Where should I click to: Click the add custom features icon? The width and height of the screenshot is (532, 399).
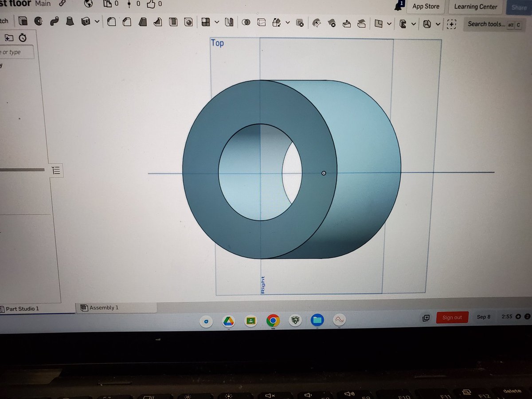tap(451, 24)
